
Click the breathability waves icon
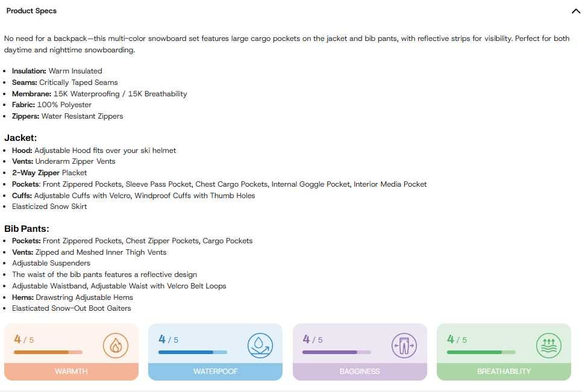(548, 346)
